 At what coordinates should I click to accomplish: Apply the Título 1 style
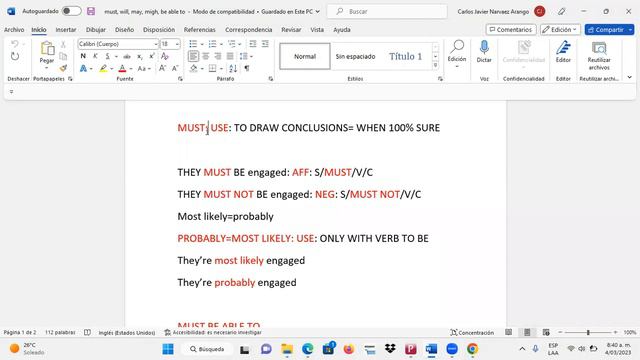(405, 56)
